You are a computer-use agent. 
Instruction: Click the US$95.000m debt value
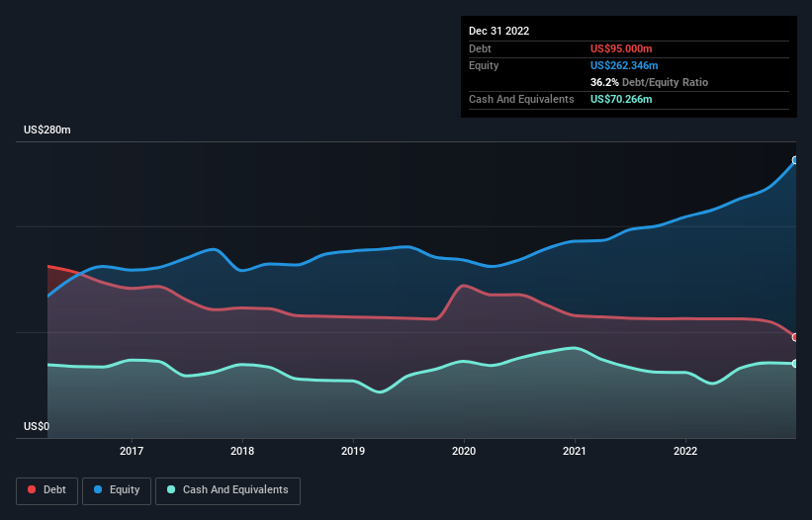(x=621, y=48)
